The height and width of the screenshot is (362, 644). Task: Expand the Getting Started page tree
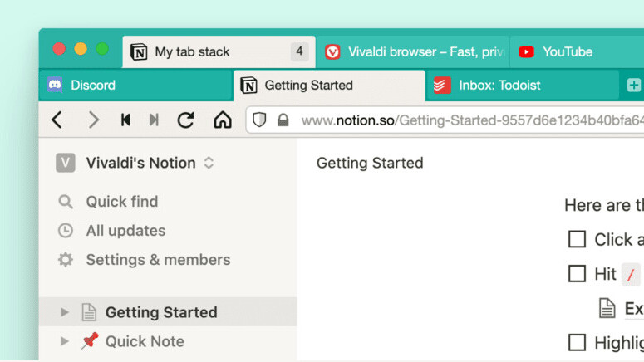[64, 312]
